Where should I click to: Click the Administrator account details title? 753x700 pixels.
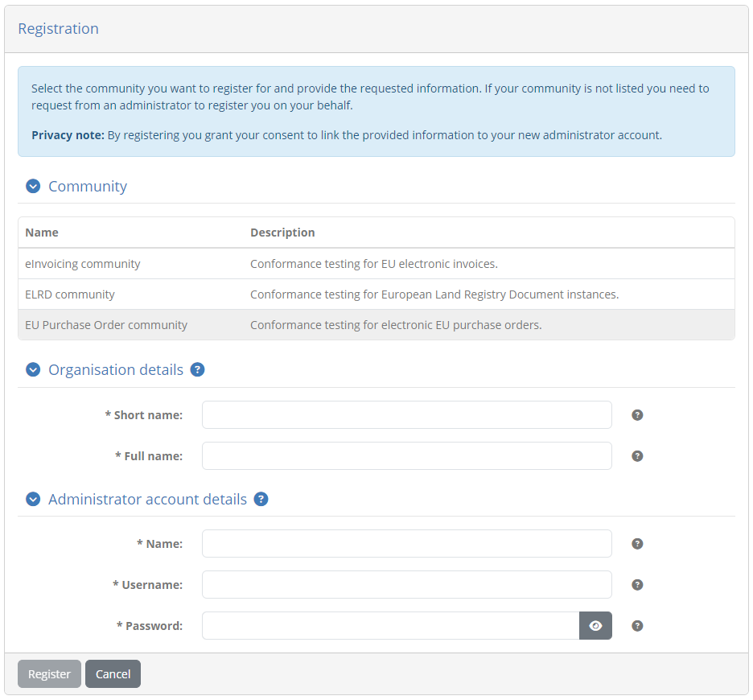click(147, 499)
